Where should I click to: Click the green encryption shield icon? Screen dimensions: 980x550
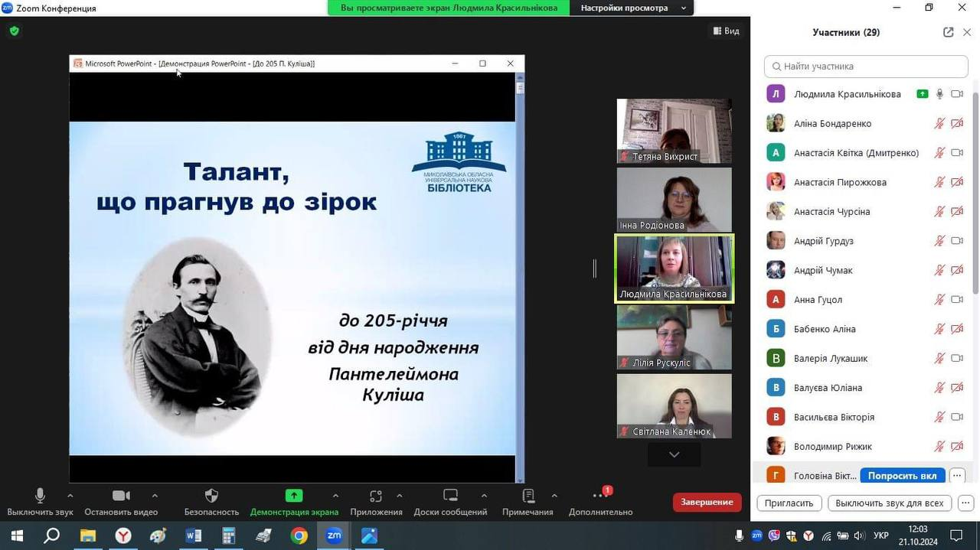tap(14, 31)
